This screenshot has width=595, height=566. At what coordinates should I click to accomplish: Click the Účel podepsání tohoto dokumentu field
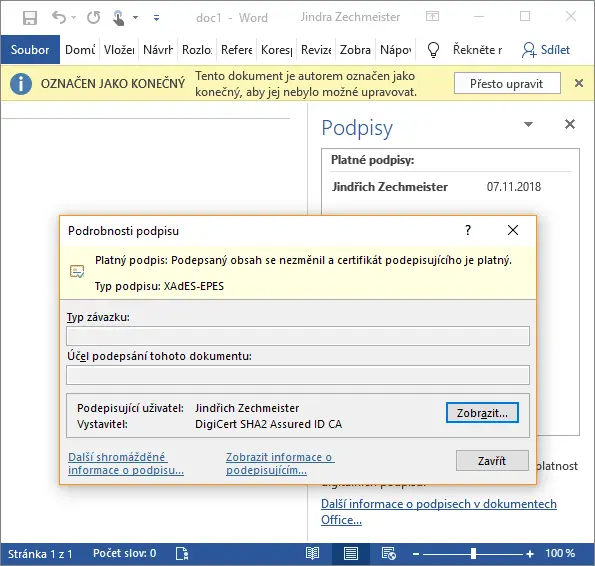(298, 375)
